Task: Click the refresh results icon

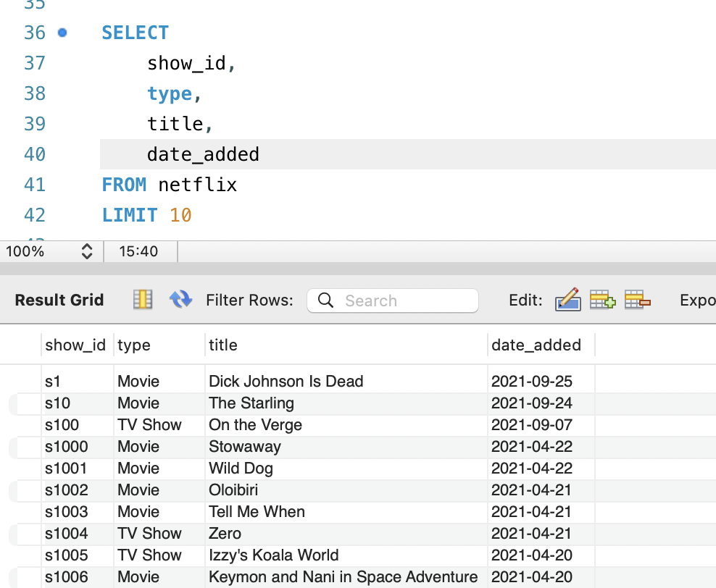Action: [180, 301]
